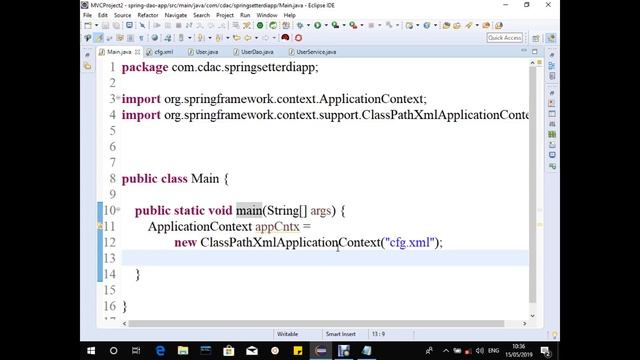Click the New Java Package icon
This screenshot has width=640, height=360.
tap(409, 25)
